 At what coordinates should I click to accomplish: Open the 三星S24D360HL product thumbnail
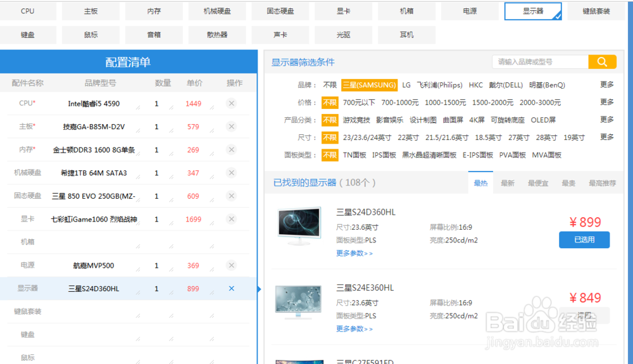[299, 225]
